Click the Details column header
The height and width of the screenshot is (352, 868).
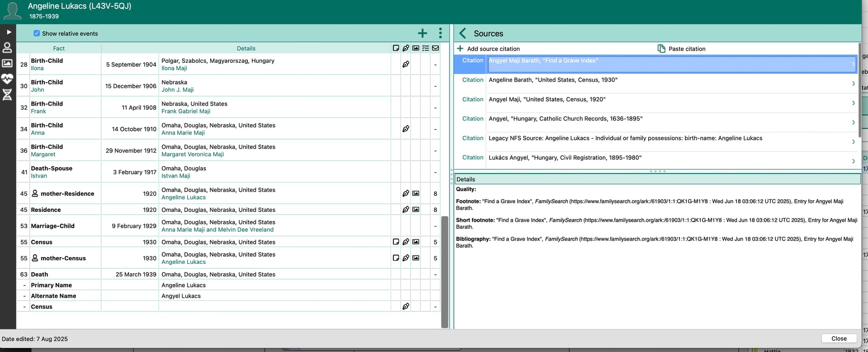tap(246, 48)
